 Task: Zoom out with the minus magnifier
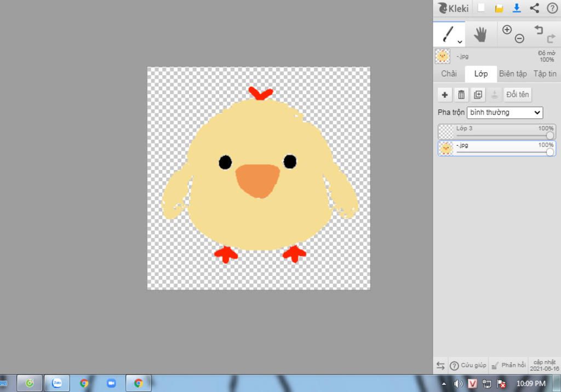(x=519, y=38)
